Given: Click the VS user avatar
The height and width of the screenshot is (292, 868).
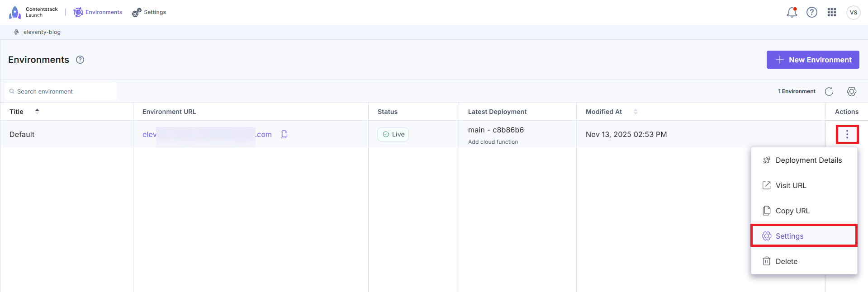Looking at the screenshot, I should pyautogui.click(x=853, y=13).
